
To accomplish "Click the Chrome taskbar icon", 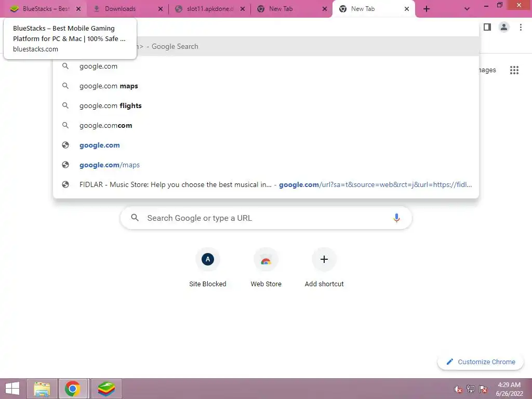I will tap(73, 389).
